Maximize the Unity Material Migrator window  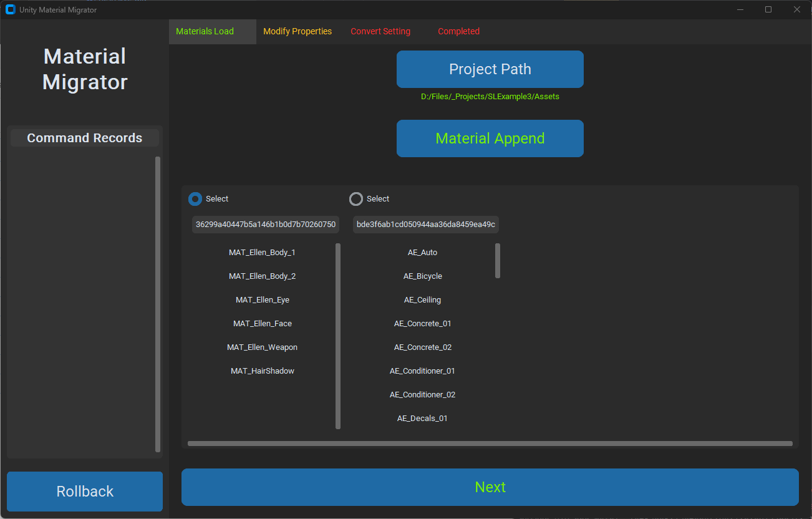(x=768, y=9)
